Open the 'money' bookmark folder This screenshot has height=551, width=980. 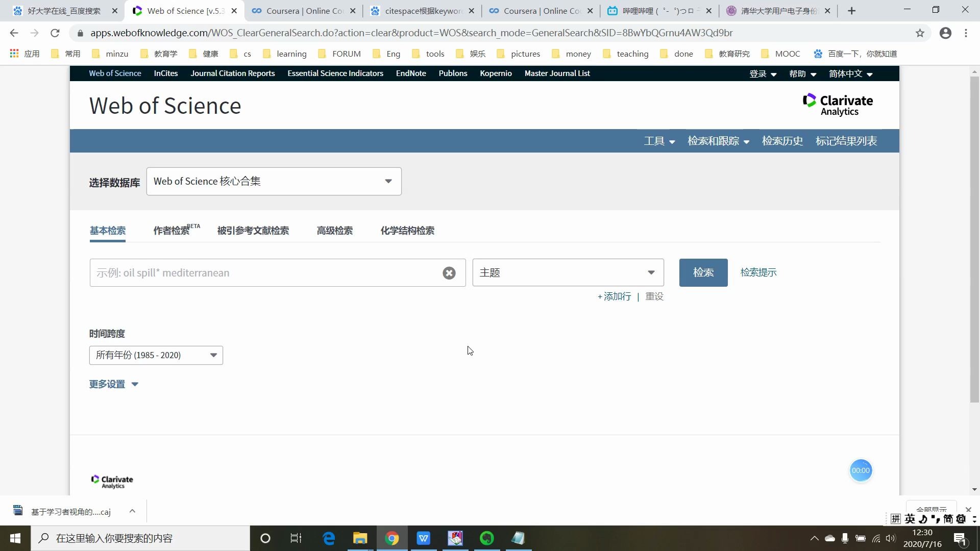click(x=571, y=54)
